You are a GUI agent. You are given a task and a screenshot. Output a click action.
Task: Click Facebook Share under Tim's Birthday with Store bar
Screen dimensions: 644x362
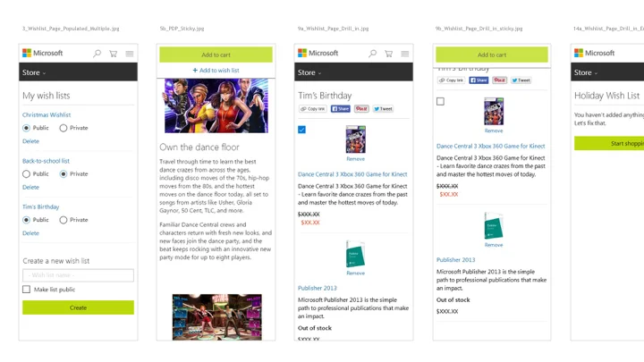point(341,109)
